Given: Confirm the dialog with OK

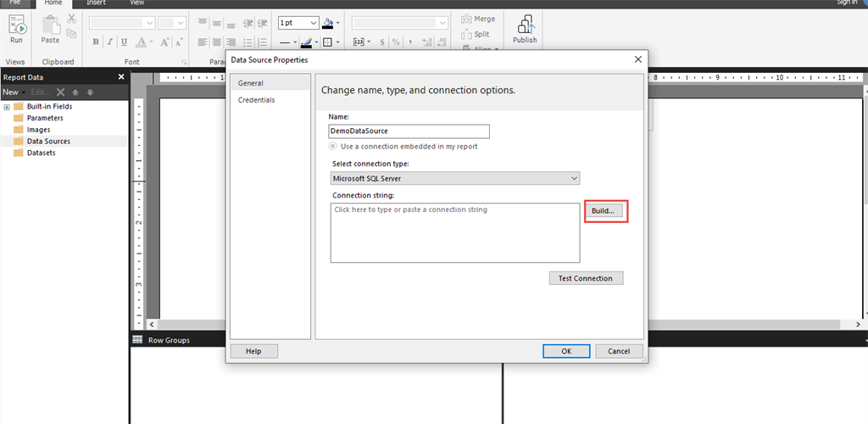Looking at the screenshot, I should (566, 351).
